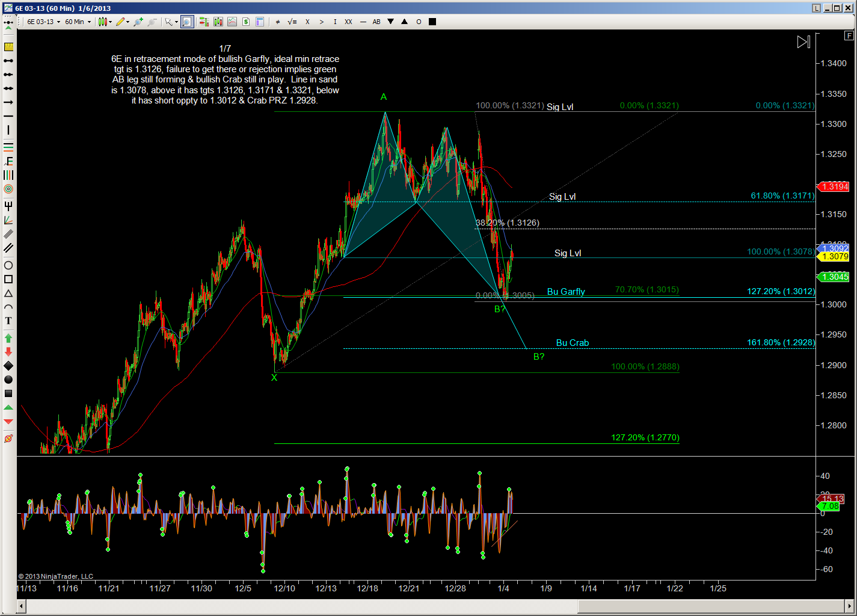Toggle the chart zoom frame tool
857x616 pixels.
187,22
